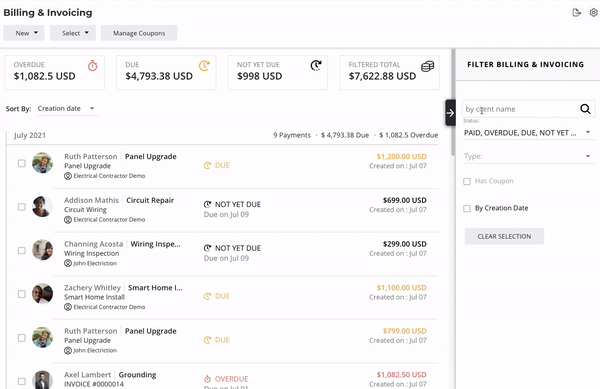Click staff icon beside Electrical Contractor Demo, $1,200.00 row
Screen dimensions: 600x389
click(68, 176)
